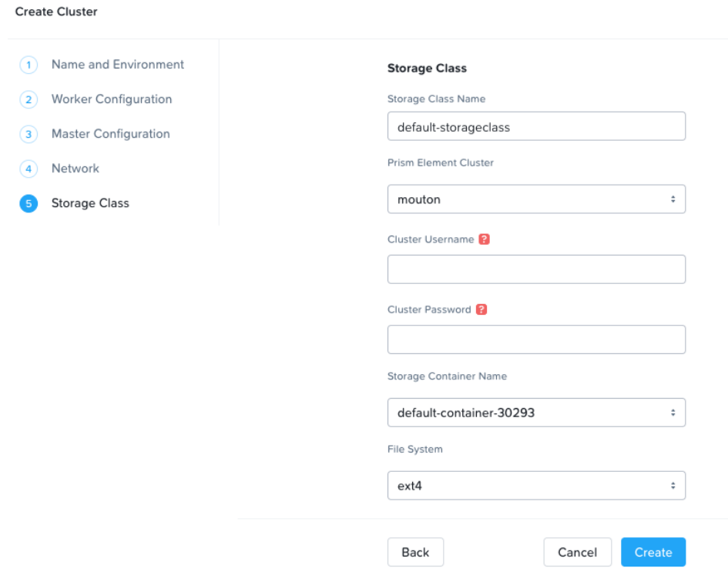Select step 1 circle icon
Screen dimensions: 728x585
click(x=29, y=65)
